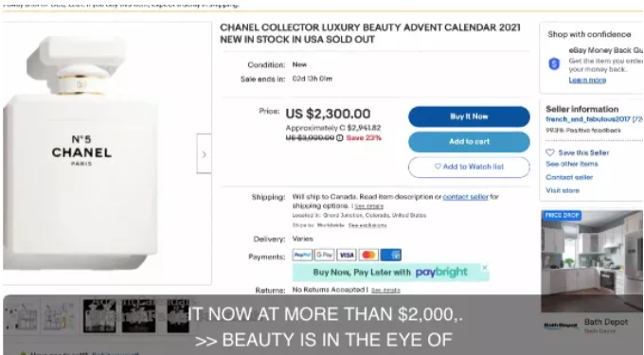This screenshot has height=355, width=644.
Task: Click the American Express card icon
Action: (390, 255)
